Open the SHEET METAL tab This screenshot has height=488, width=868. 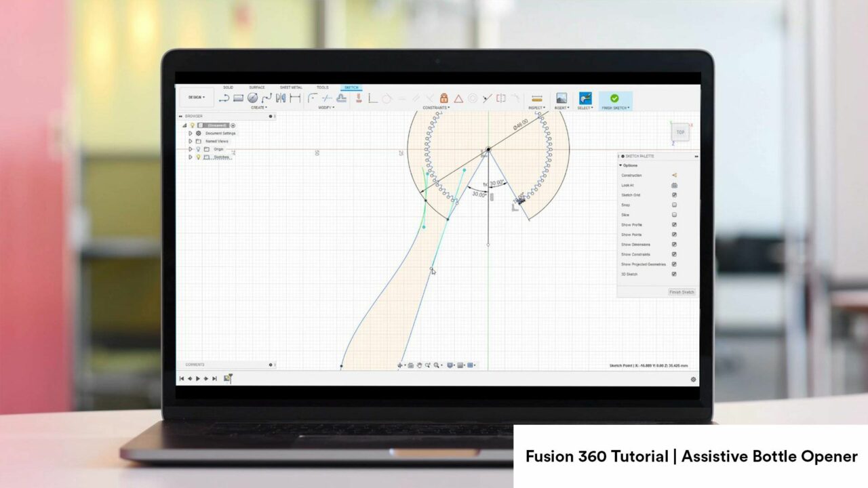292,87
